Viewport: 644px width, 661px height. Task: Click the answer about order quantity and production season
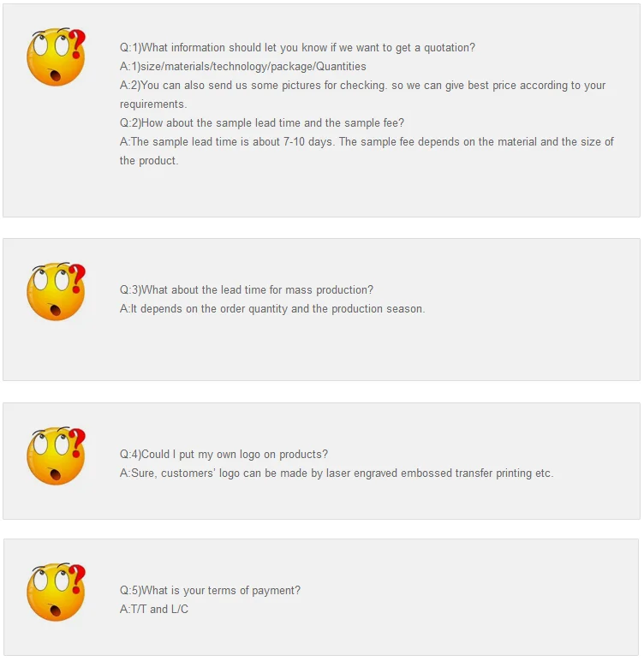tap(271, 309)
